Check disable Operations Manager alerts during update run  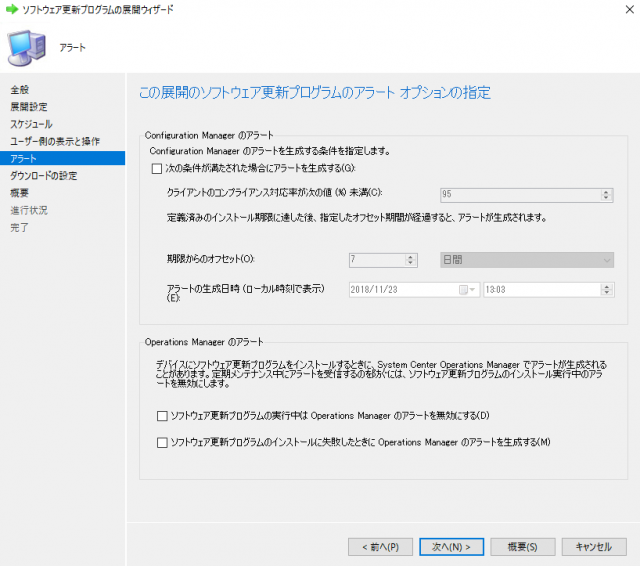[x=163, y=415]
